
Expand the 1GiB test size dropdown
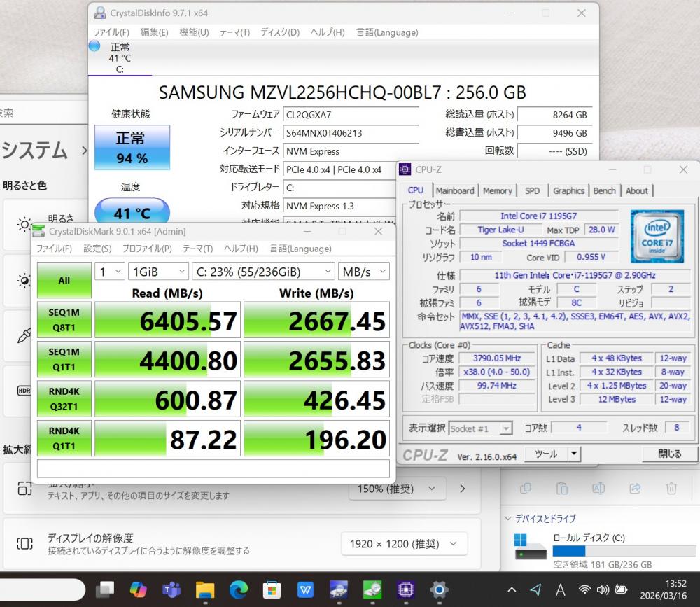point(159,272)
